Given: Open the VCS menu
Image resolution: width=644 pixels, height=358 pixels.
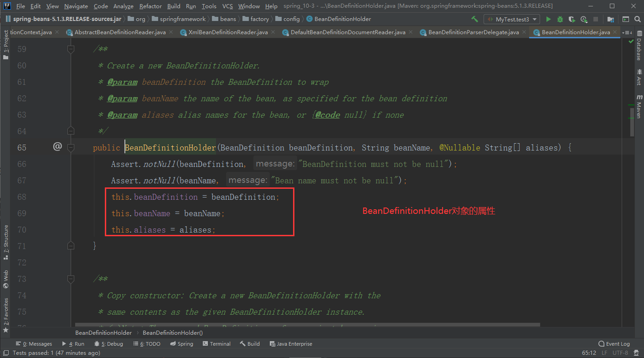Looking at the screenshot, I should (227, 6).
